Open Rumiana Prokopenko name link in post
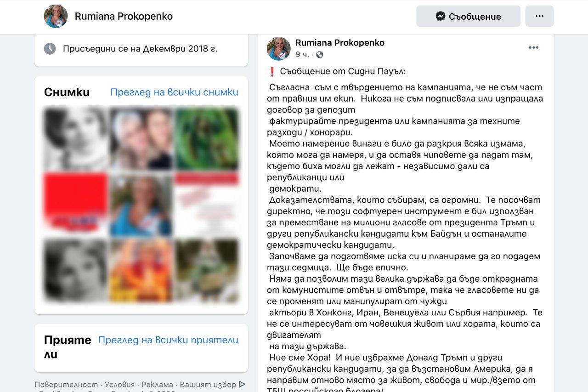588x392 pixels. 340,43
